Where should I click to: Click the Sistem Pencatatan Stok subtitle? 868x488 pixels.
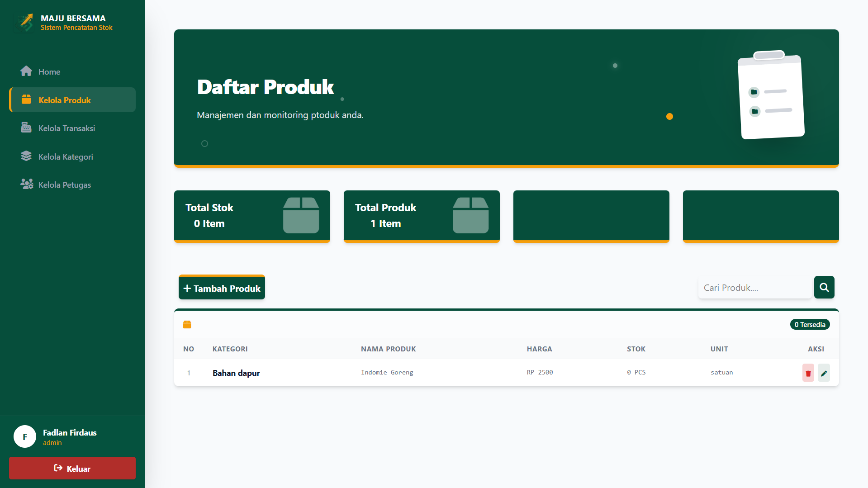(76, 27)
